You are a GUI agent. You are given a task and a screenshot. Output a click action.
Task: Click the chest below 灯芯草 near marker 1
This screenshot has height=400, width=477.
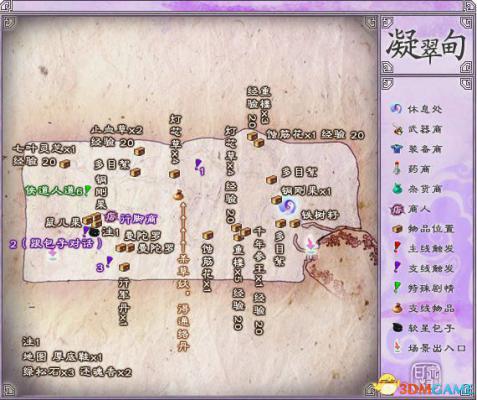174,174
